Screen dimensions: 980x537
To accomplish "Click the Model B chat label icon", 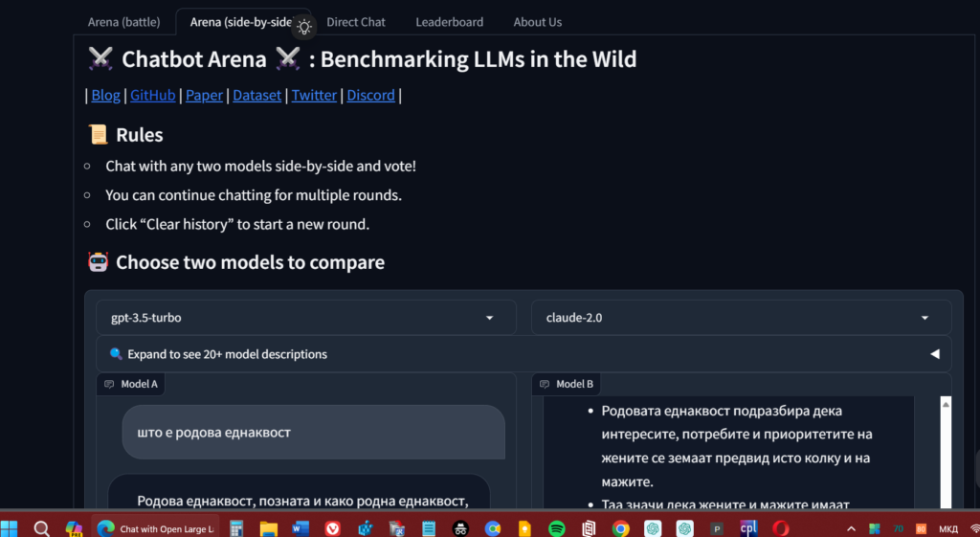I will pyautogui.click(x=545, y=384).
